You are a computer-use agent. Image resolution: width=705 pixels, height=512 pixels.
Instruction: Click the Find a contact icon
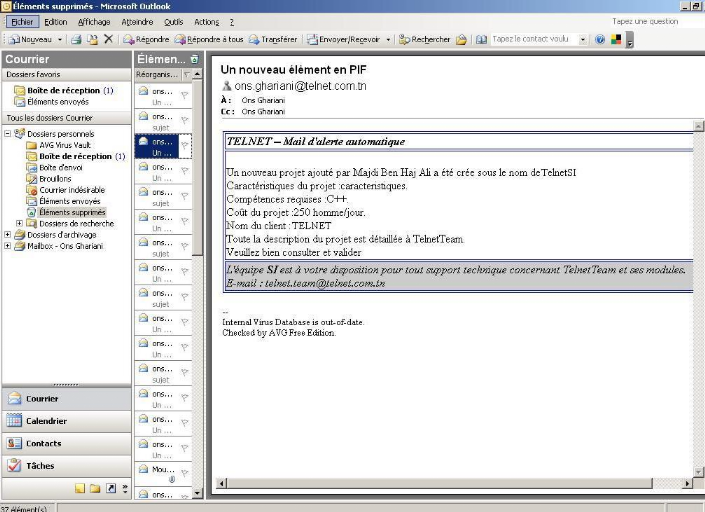pyautogui.click(x=461, y=40)
